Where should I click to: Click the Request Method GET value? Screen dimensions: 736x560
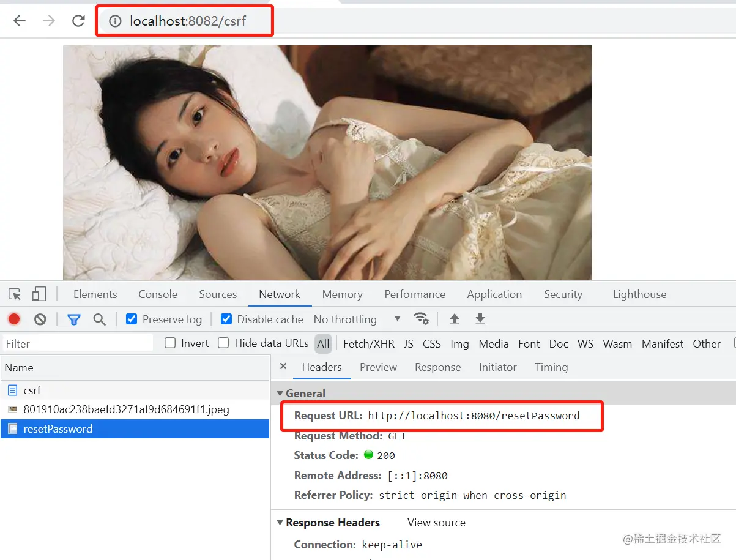[397, 436]
